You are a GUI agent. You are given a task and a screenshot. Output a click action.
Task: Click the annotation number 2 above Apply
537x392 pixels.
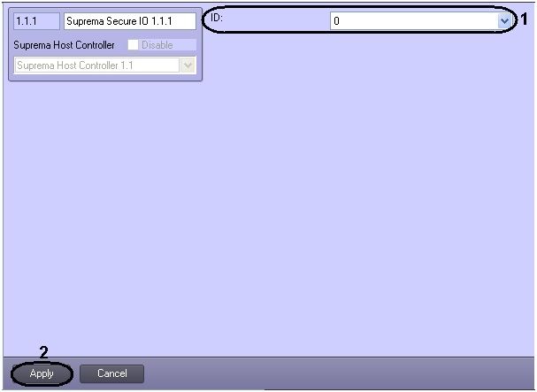[x=44, y=352]
